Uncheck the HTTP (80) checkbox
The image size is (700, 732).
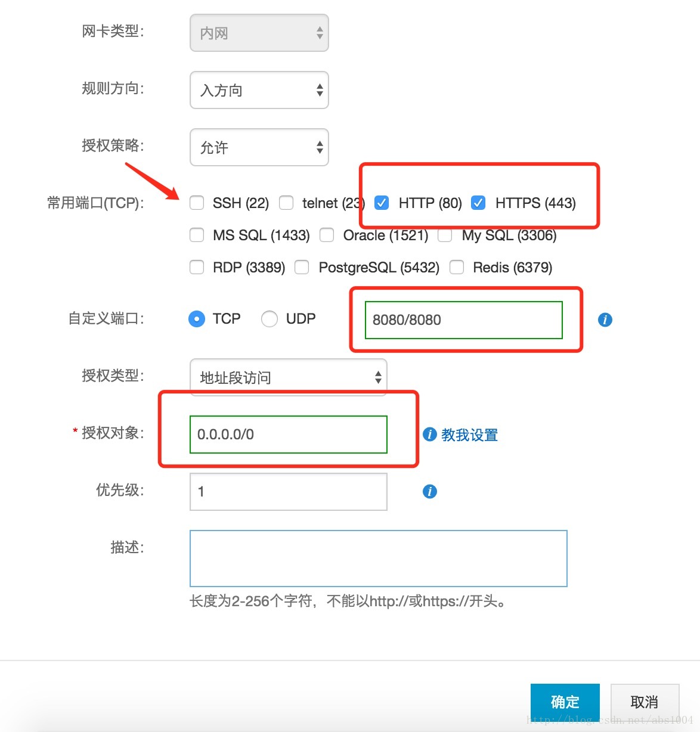382,203
